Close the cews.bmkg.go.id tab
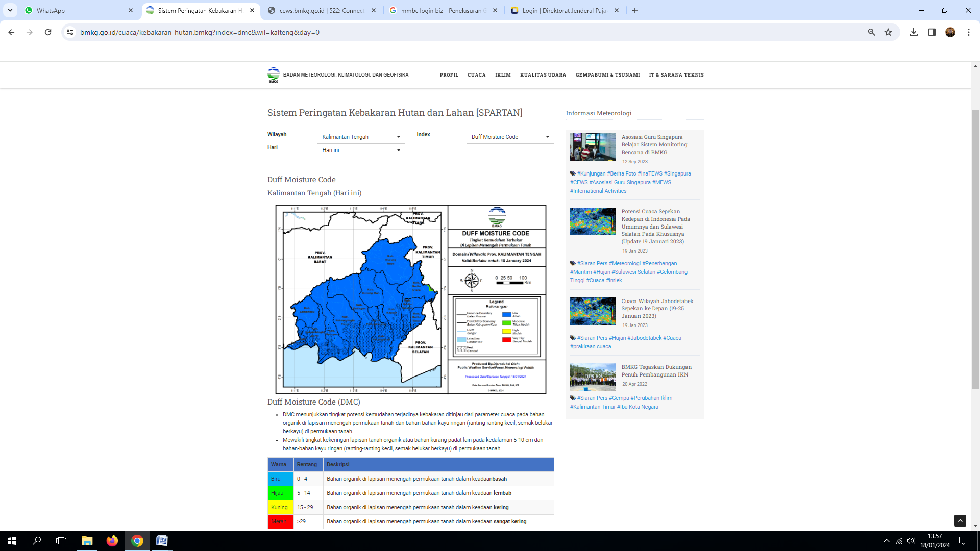 click(374, 10)
